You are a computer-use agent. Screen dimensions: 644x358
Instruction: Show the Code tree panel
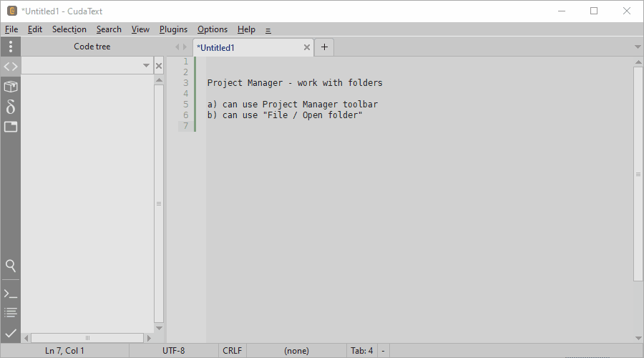click(10, 67)
